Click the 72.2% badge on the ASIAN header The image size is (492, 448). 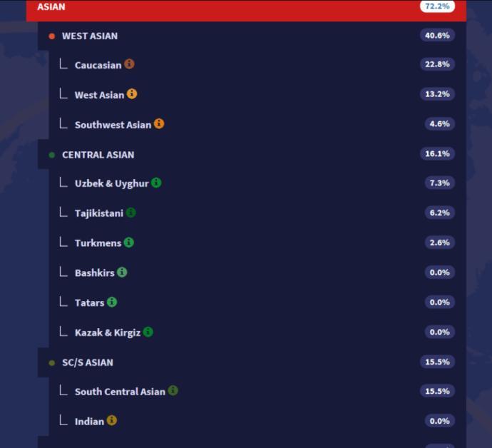click(x=437, y=6)
